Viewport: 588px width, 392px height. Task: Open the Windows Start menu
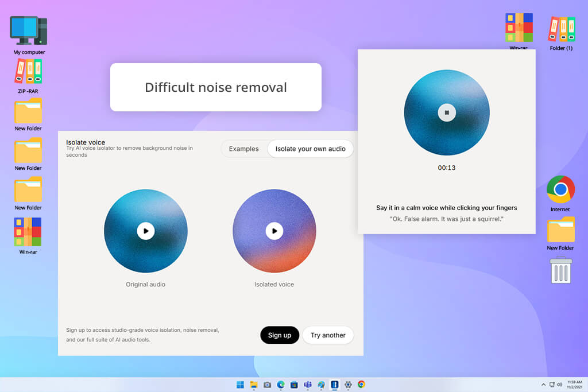[241, 385]
